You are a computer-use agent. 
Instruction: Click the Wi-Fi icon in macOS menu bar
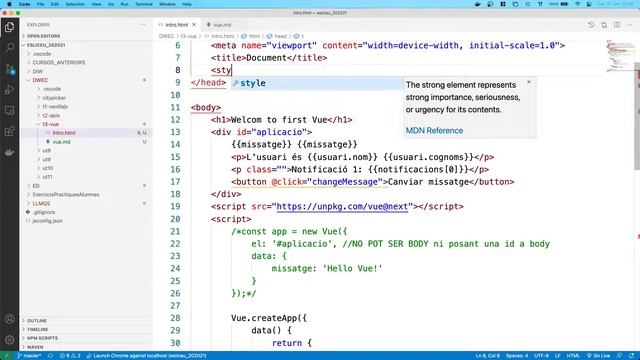(577, 4)
